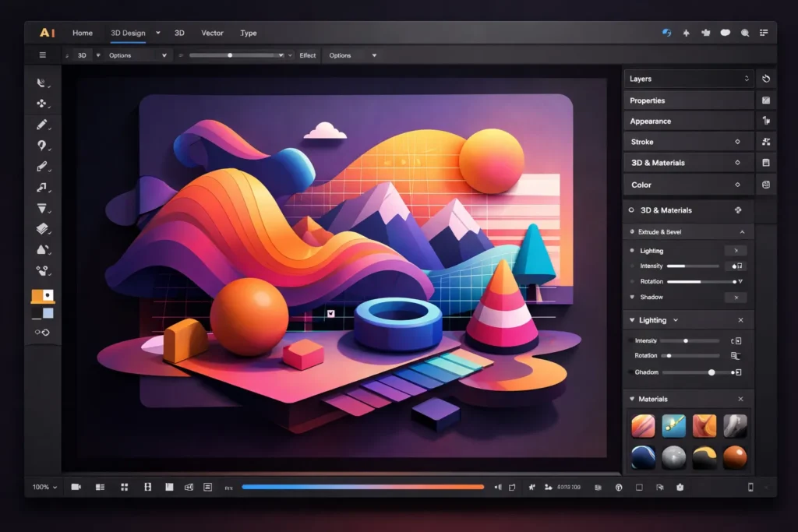798x532 pixels.
Task: Expand the Layers panel chevron
Action: (x=748, y=79)
